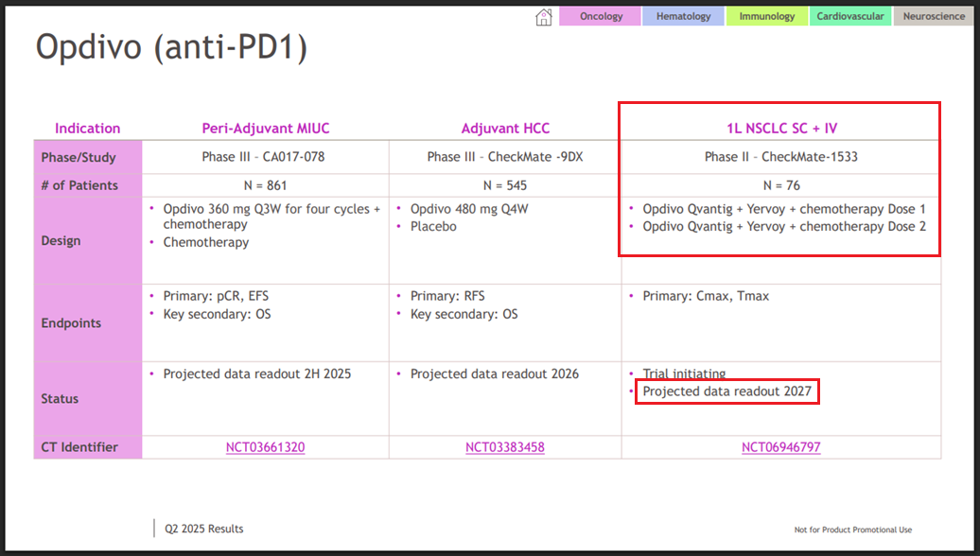The width and height of the screenshot is (980, 556).
Task: Go to the Cardiovascular tab
Action: [x=850, y=16]
